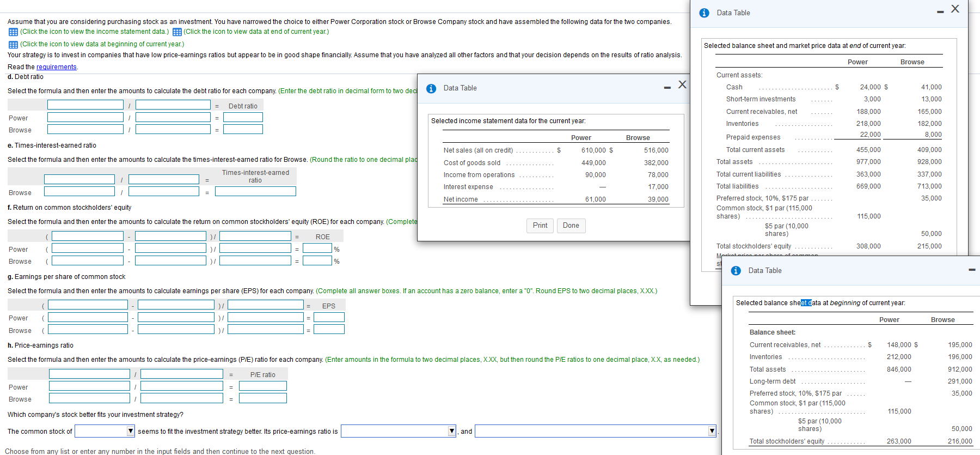Click Power total current liabilities 363,000

[868, 174]
